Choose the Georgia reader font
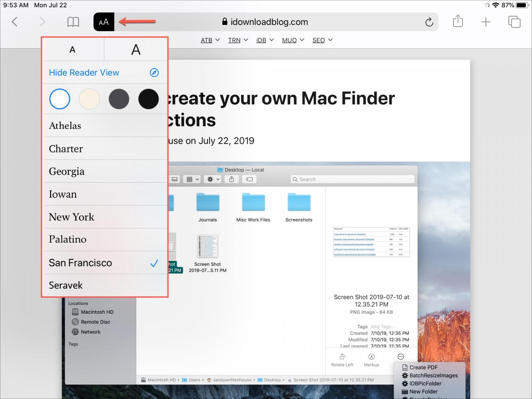 pyautogui.click(x=106, y=171)
